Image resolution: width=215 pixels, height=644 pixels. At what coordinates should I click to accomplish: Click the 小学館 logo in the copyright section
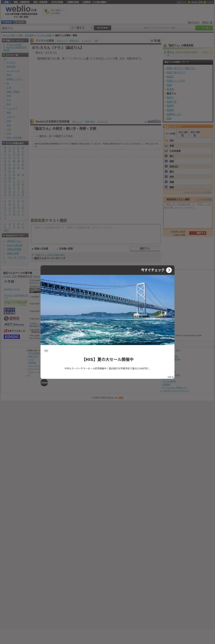click(x=9, y=282)
